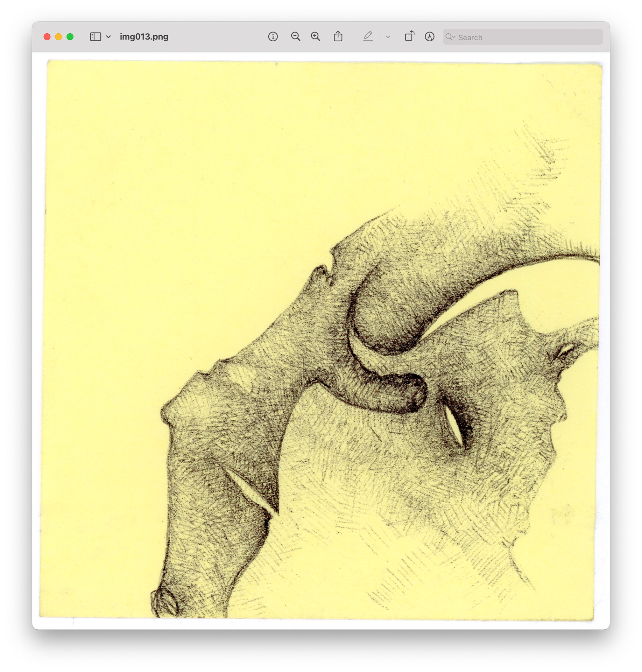The image size is (642, 672).
Task: Open the sidebar view options chevron
Action: [x=108, y=37]
